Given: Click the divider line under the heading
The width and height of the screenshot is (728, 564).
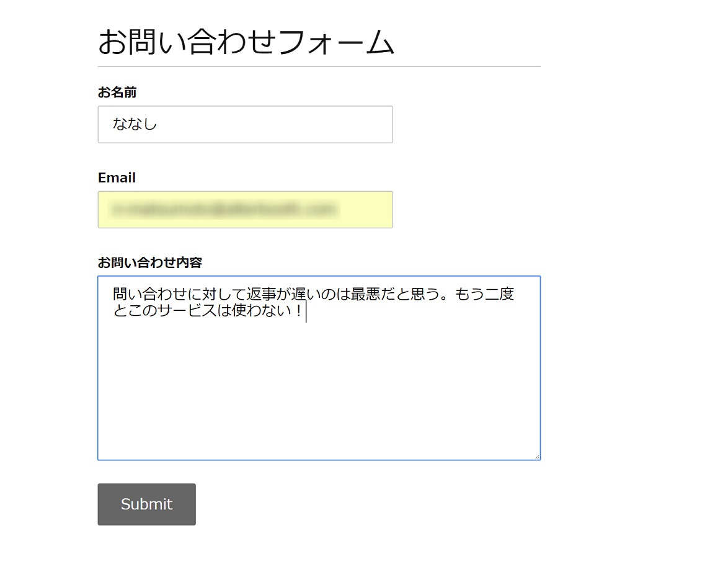Looking at the screenshot, I should pyautogui.click(x=319, y=66).
